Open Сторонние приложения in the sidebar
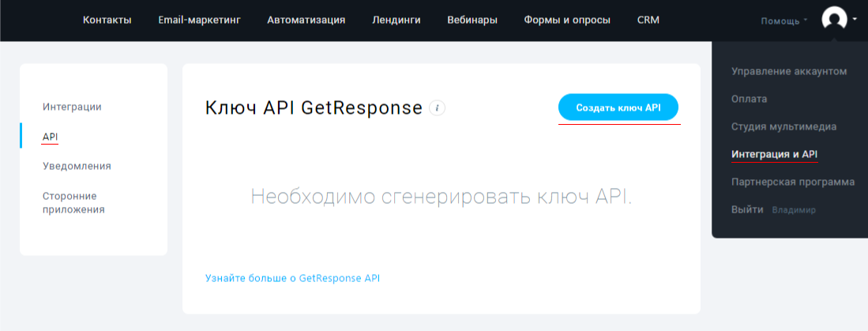 click(x=73, y=202)
